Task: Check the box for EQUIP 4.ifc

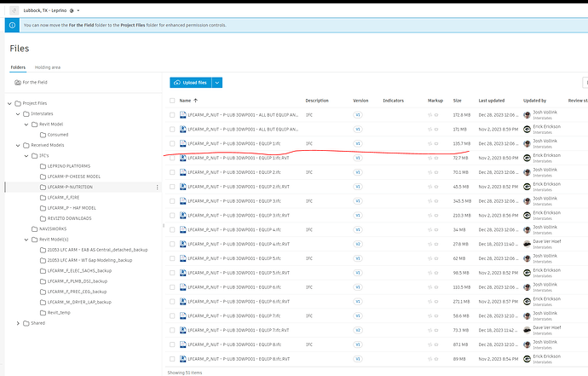Action: pyautogui.click(x=172, y=229)
